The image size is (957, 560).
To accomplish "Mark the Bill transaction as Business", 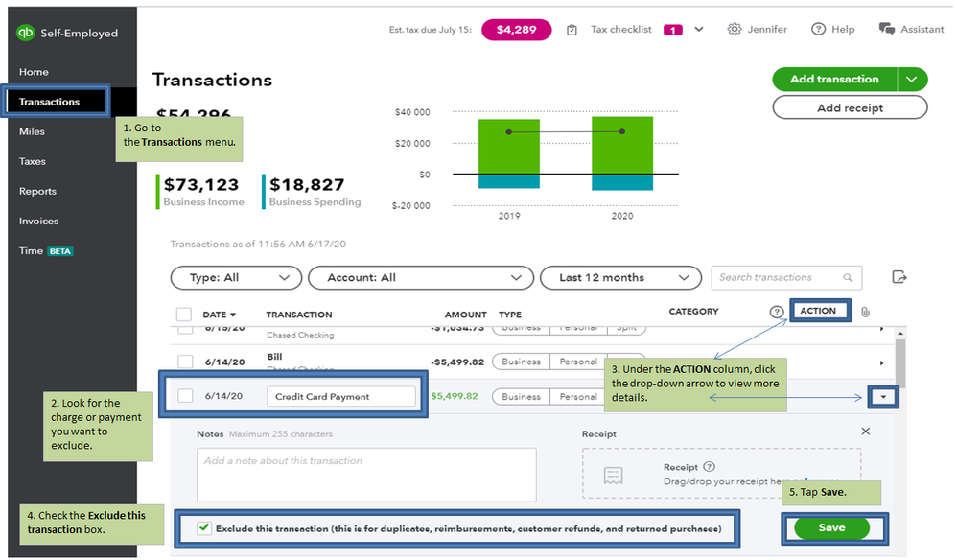I will (522, 362).
